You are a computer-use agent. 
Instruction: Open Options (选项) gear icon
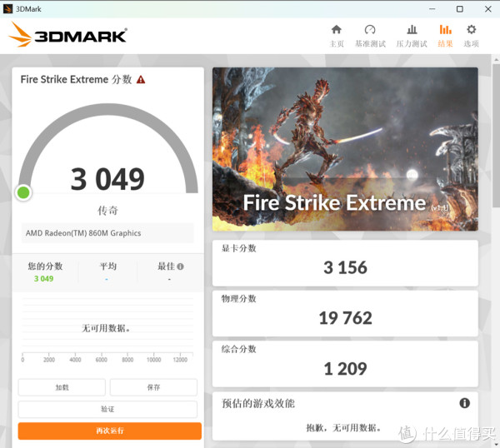point(471,30)
